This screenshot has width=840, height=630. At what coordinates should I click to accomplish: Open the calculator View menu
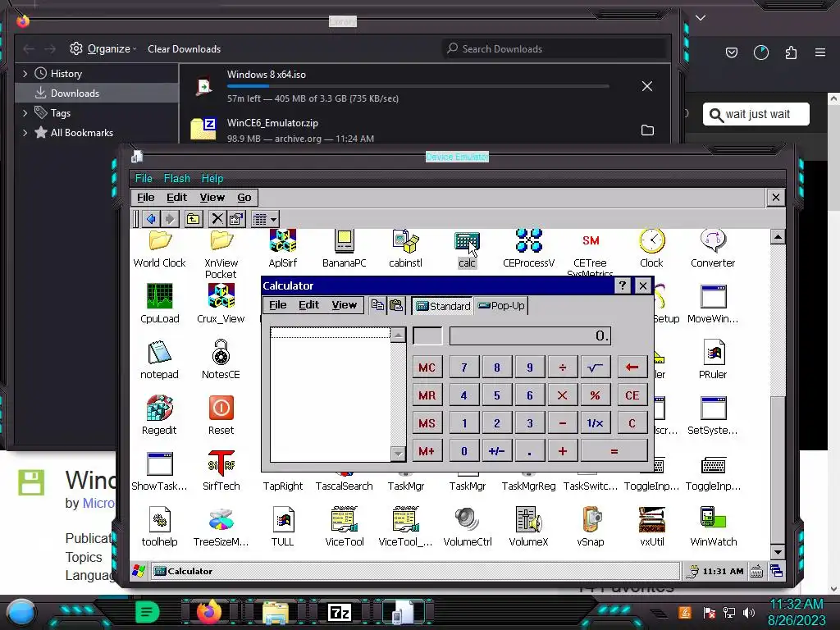tap(344, 305)
